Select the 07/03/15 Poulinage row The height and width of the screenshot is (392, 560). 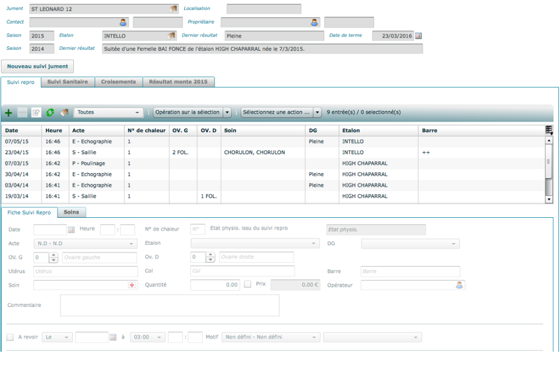(x=273, y=164)
